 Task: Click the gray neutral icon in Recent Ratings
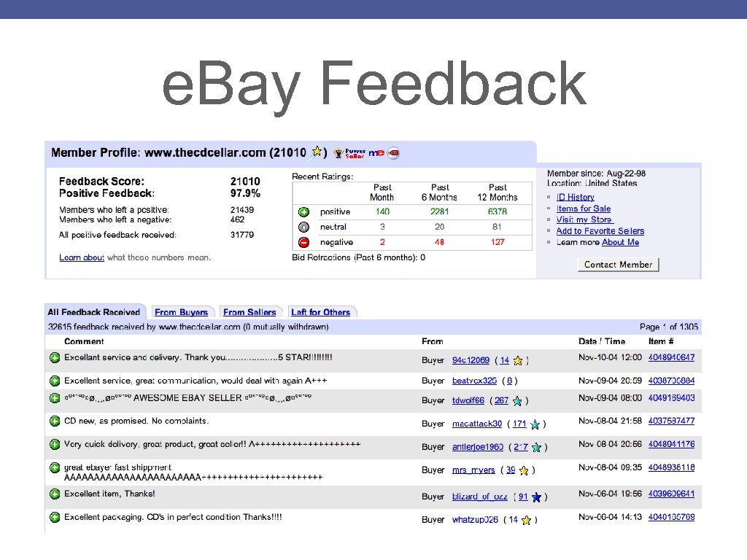(304, 227)
